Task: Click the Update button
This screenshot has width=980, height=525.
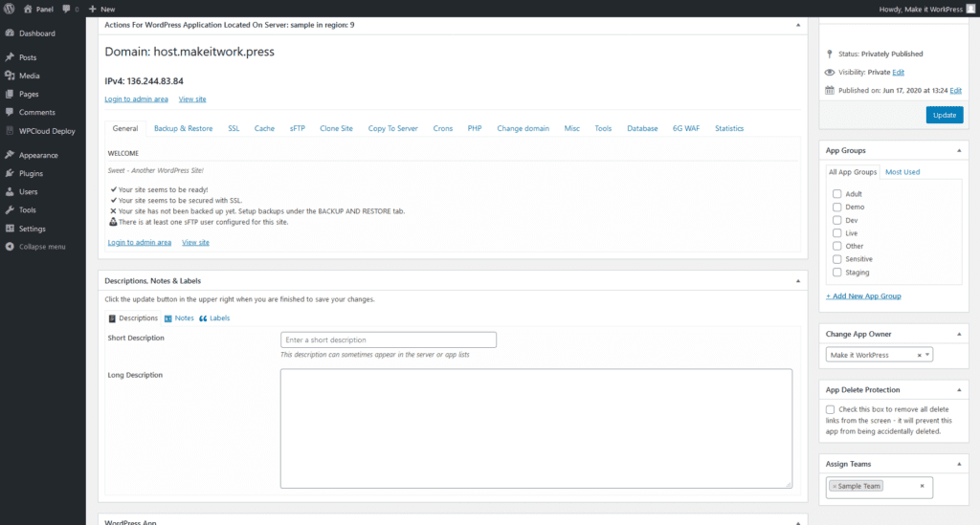Action: click(945, 115)
